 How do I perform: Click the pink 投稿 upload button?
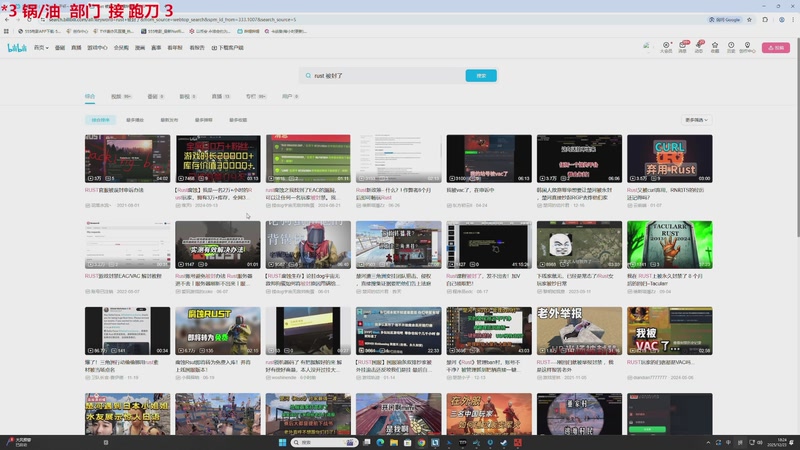pyautogui.click(x=776, y=47)
